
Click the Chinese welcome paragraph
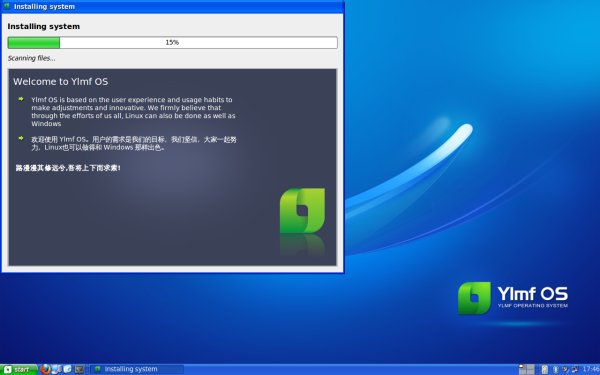click(134, 143)
